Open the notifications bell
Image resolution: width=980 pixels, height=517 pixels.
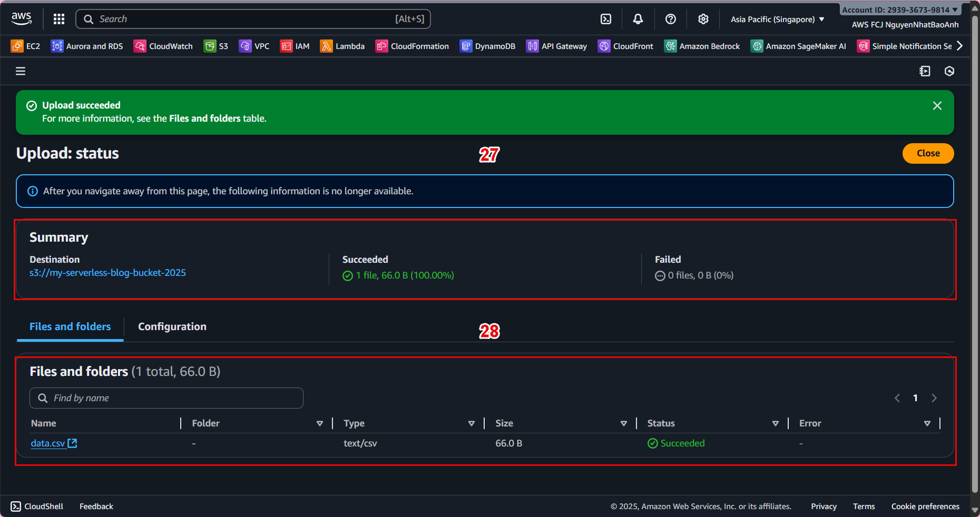coord(638,19)
